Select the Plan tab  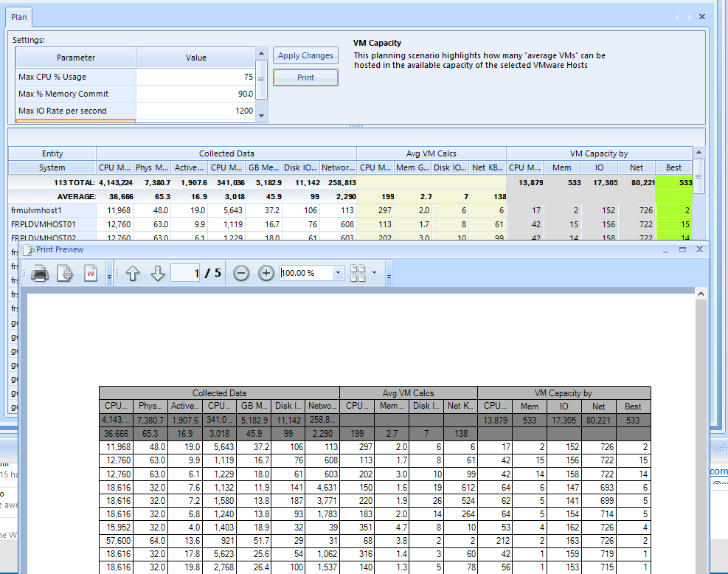[x=19, y=16]
